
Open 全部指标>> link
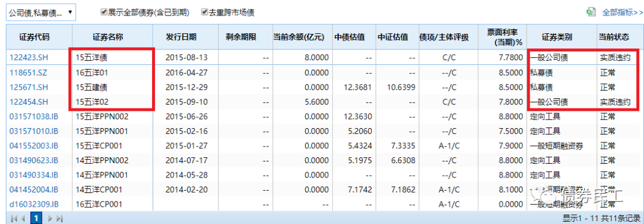coord(622,13)
